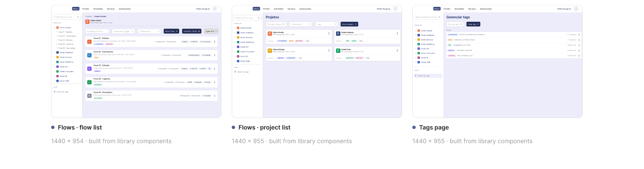
Task: Expand Ockten Database in flow list sidebar
Action: click(55, 52)
